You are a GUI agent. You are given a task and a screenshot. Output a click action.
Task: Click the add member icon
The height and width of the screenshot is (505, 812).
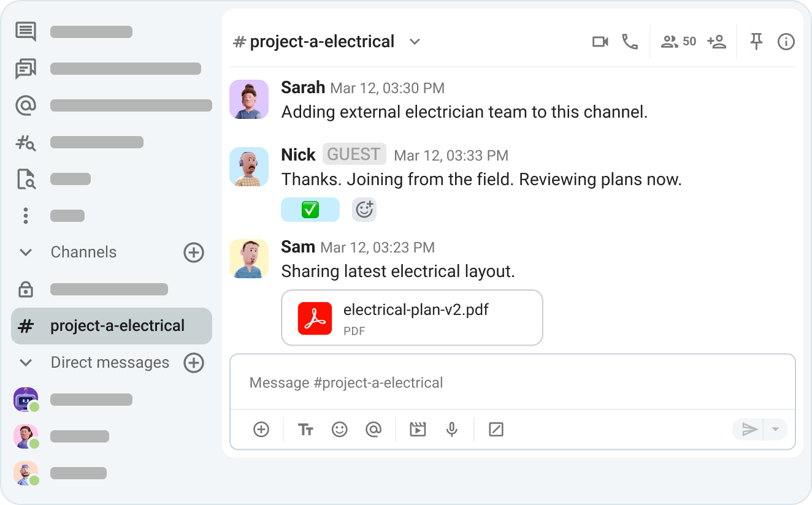coord(716,42)
